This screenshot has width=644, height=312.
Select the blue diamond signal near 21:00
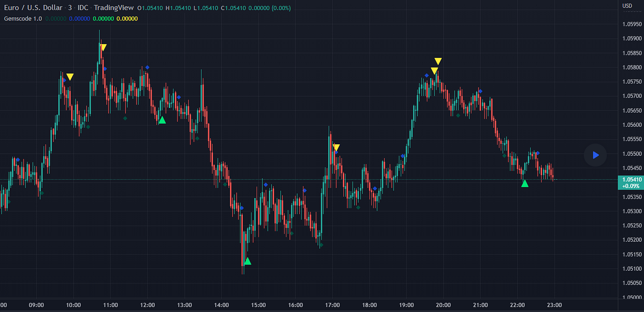click(x=480, y=91)
